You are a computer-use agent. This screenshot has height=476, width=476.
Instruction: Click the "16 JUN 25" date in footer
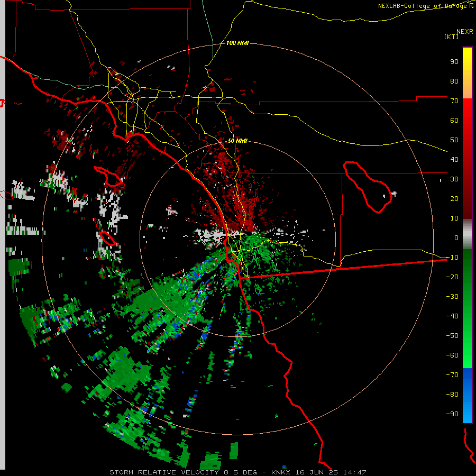317,472
